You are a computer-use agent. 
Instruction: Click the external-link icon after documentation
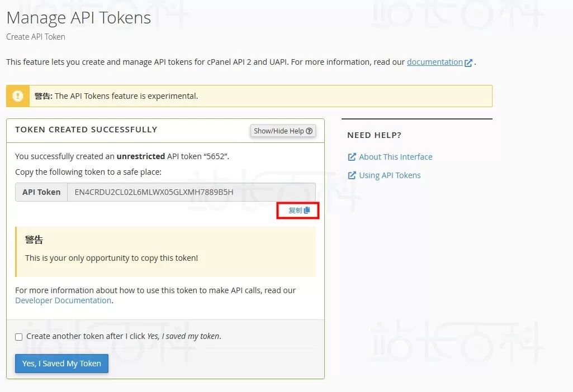coord(468,63)
